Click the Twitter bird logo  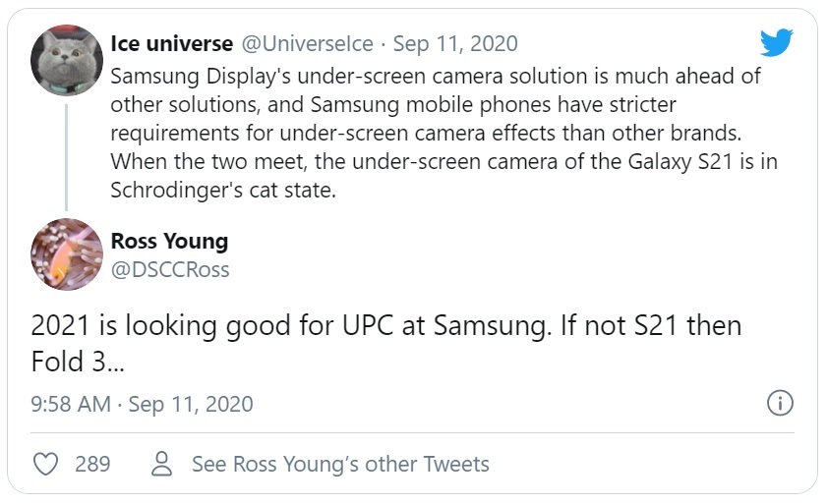[x=776, y=43]
